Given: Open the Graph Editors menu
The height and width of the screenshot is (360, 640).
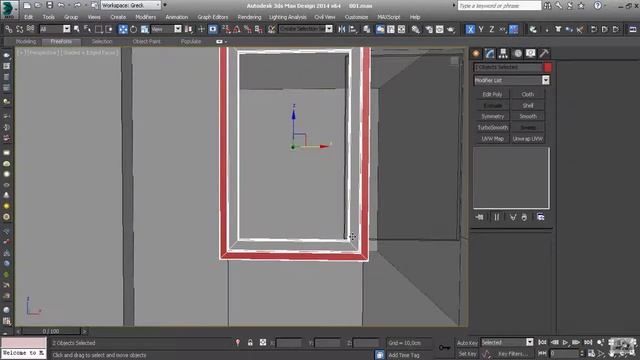Looking at the screenshot, I should (x=213, y=17).
